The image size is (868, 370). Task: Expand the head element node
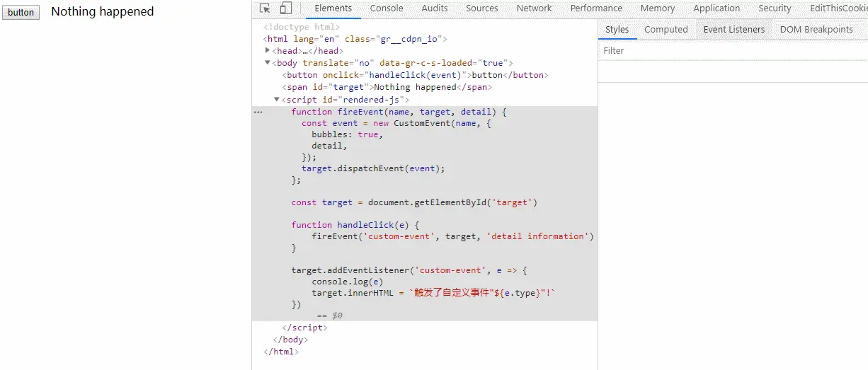(x=268, y=51)
